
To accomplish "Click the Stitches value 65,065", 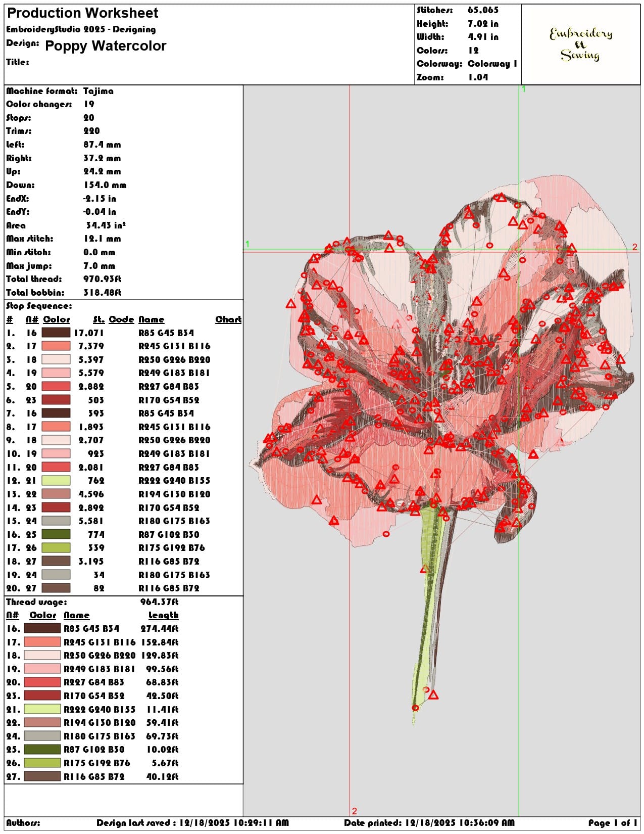I will coord(483,10).
